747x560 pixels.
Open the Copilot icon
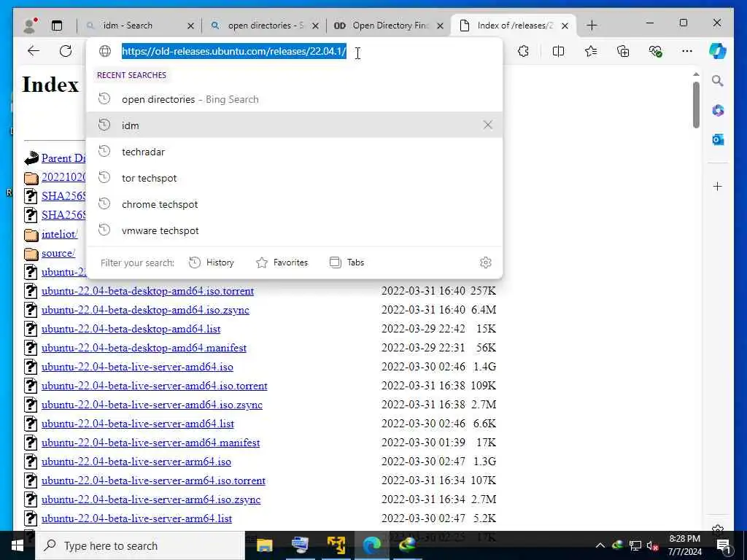(718, 51)
